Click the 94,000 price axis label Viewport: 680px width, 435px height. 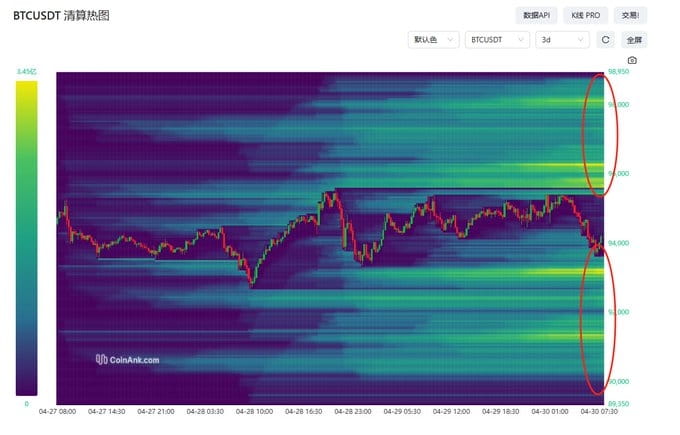621,243
